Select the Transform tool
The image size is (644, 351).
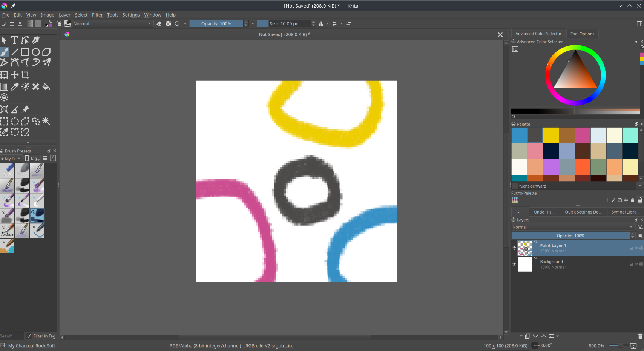pos(4,75)
